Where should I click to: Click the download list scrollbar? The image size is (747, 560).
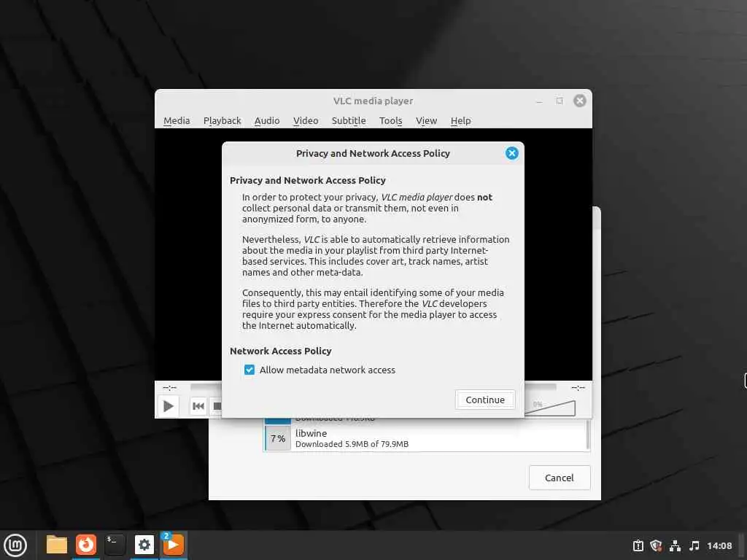[x=588, y=435]
